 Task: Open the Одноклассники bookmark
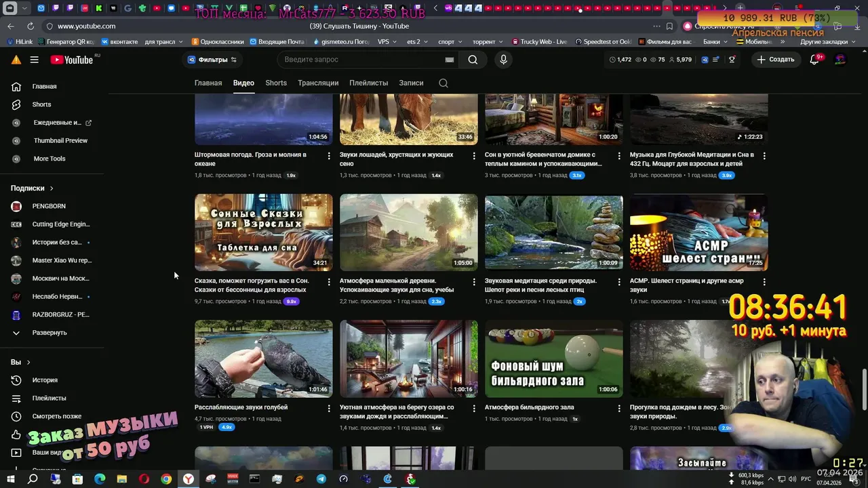coord(218,41)
